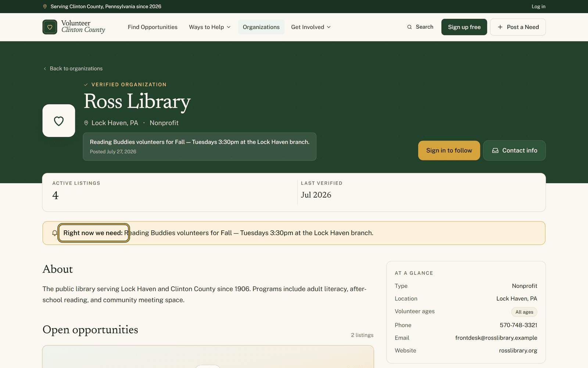Click the Volunteer Clinton County site name
This screenshot has height=368, width=588.
[83, 27]
